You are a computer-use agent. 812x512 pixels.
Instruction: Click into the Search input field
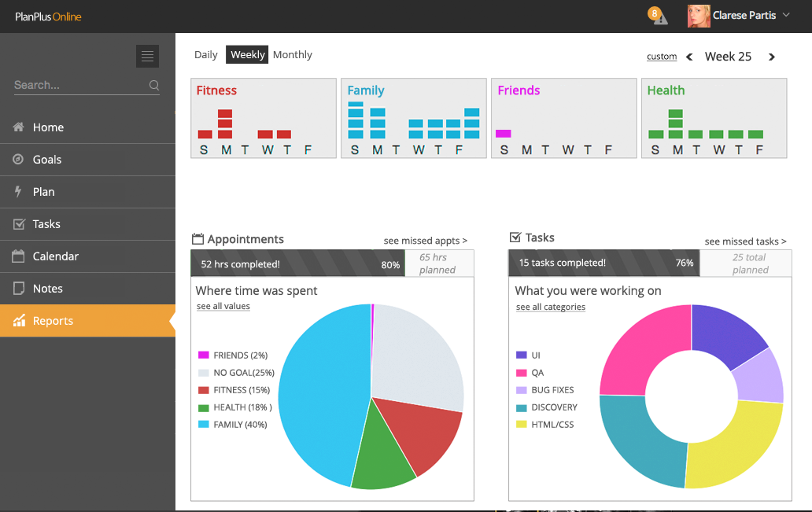click(79, 85)
